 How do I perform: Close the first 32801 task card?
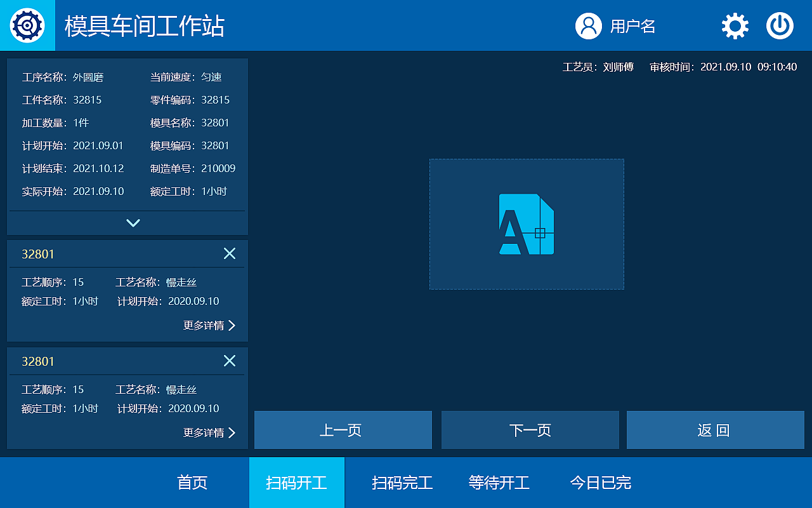[x=230, y=253]
